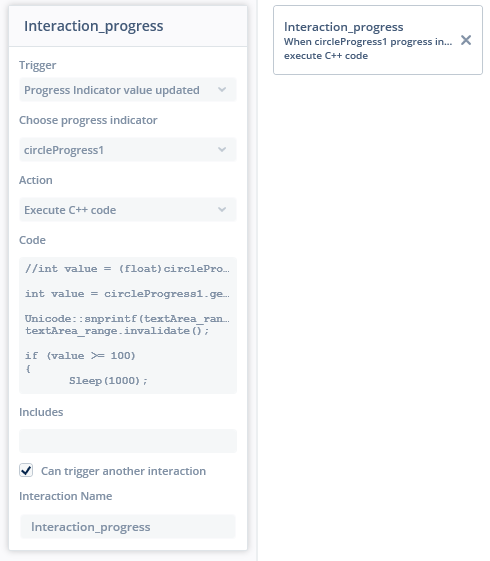The width and height of the screenshot is (490, 561).
Task: Open the 'Execute C++ code' action dropdown
Action: [x=128, y=210]
